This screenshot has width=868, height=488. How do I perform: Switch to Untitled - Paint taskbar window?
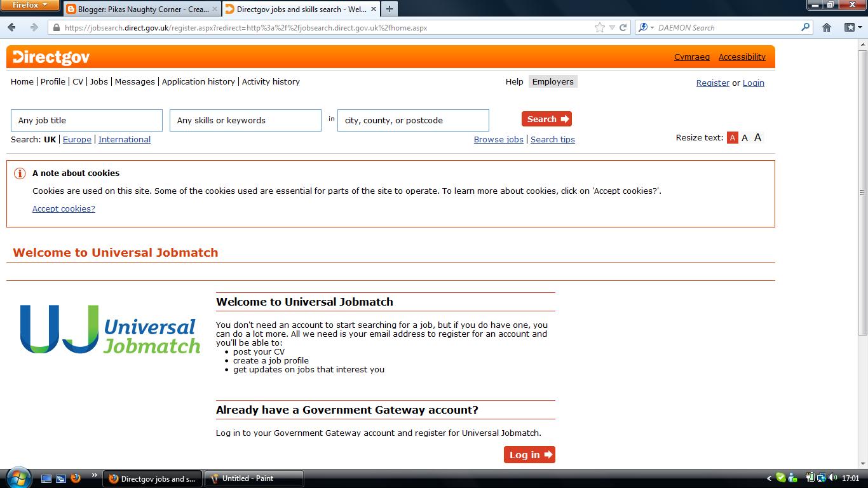click(x=254, y=478)
